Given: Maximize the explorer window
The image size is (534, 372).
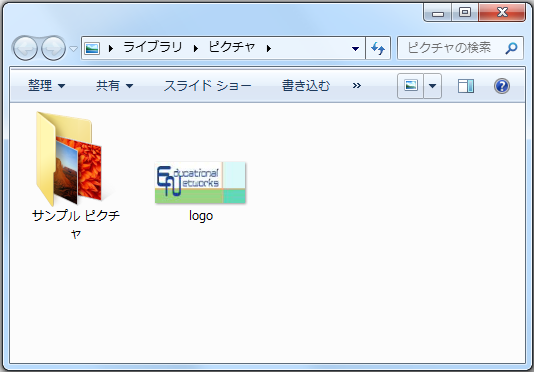Looking at the screenshot, I should coord(465,13).
